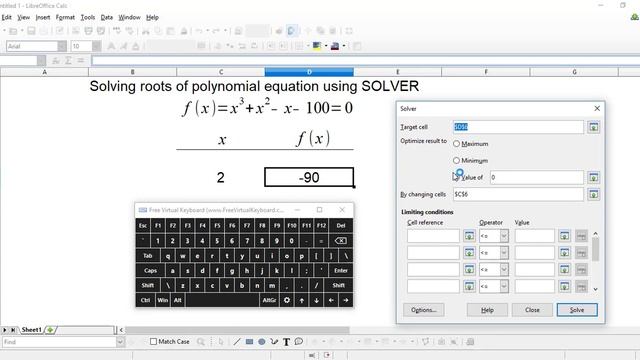Click the Font Color toolbar icon
This screenshot has width=640, height=360.
(335, 46)
